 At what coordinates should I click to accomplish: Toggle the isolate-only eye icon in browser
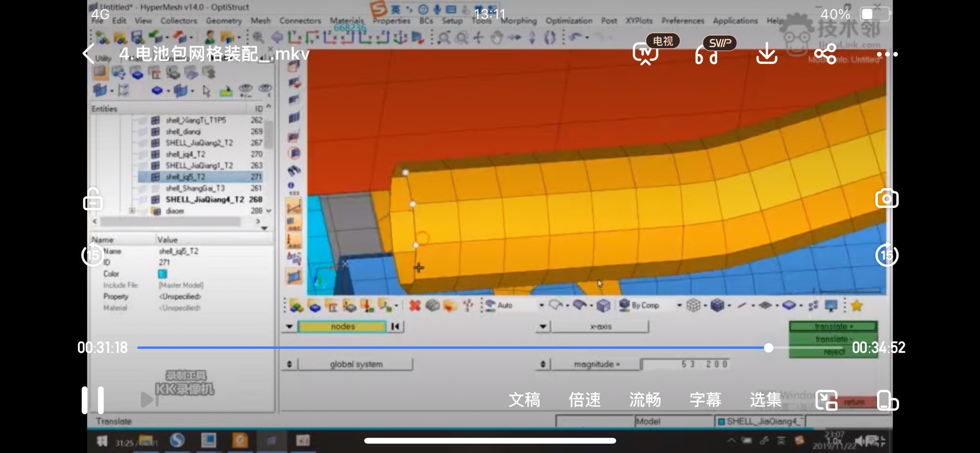click(x=265, y=90)
